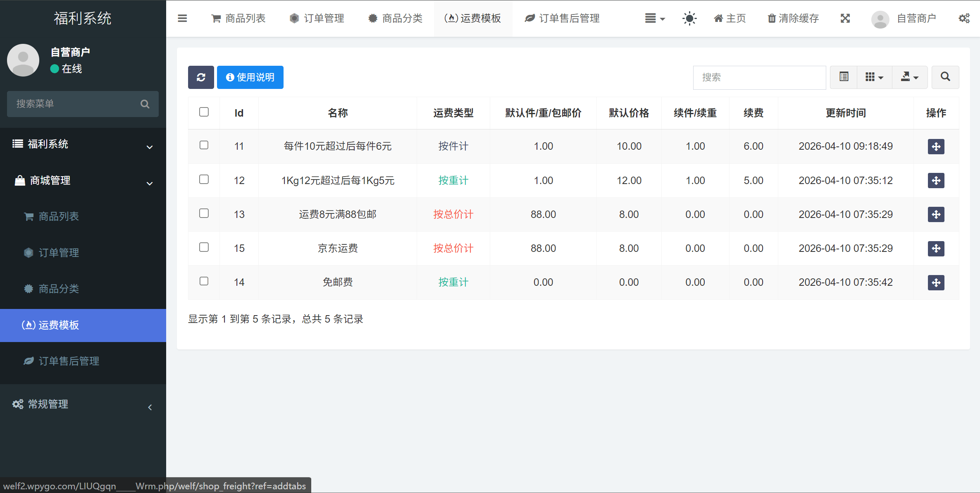980x493 pixels.
Task: Click the move handle for 免邮费 row
Action: (x=936, y=282)
